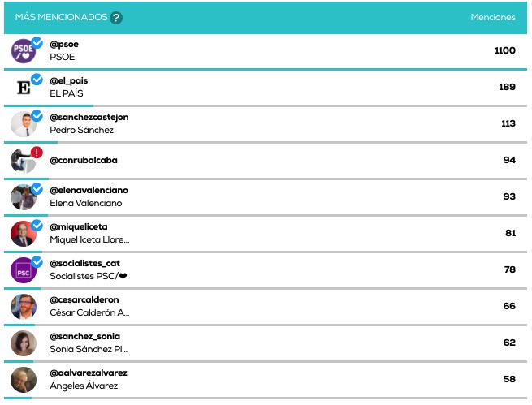Open the @socialistes_cat handle
The height and width of the screenshot is (405, 532).
84,264
